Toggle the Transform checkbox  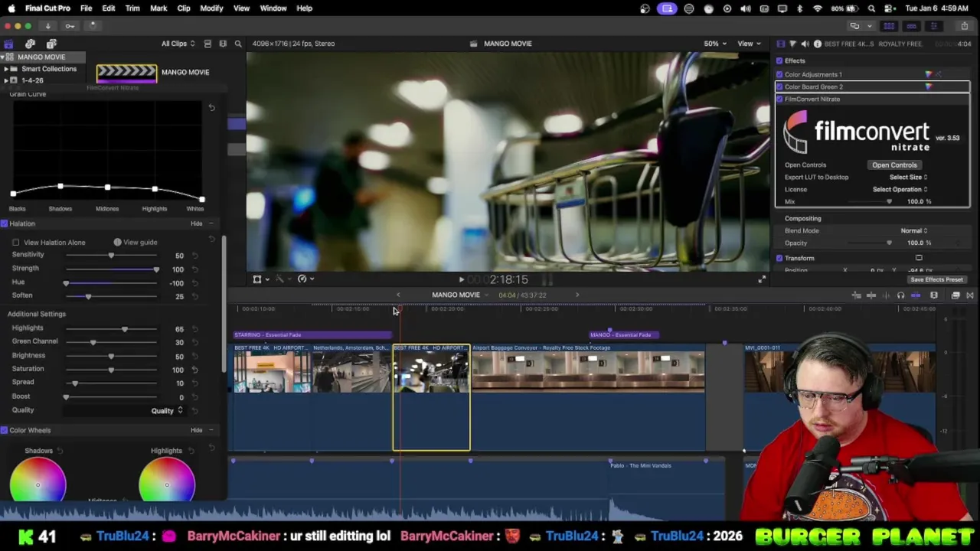point(779,258)
